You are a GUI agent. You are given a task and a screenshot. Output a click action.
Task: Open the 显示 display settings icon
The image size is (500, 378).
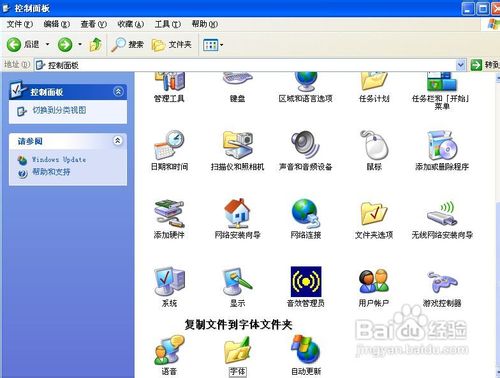[x=237, y=282]
